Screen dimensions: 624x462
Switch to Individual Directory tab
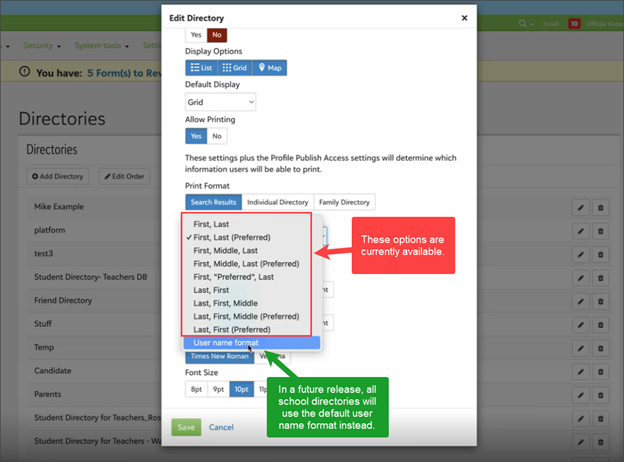[x=277, y=202]
